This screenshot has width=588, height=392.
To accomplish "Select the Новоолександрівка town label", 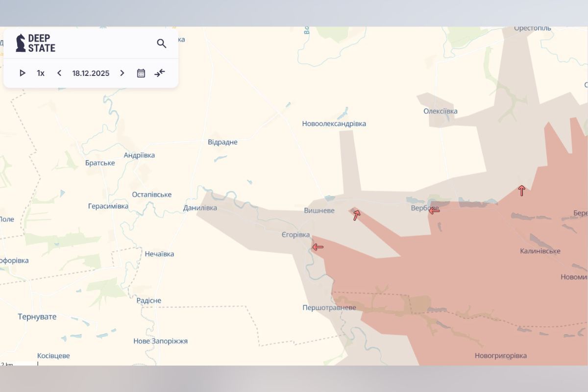I will [334, 123].
